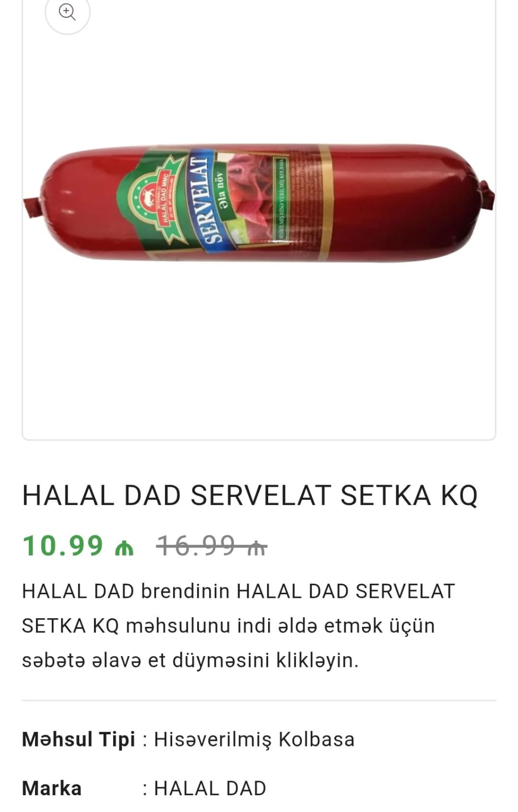Click the Marka label

[x=52, y=788]
